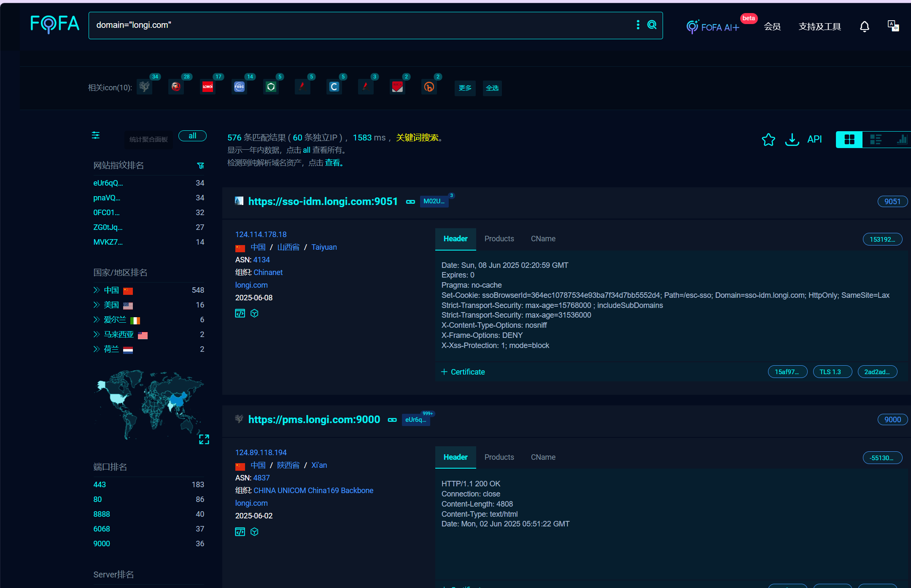911x588 pixels.
Task: Click the notification bell icon
Action: (x=864, y=27)
